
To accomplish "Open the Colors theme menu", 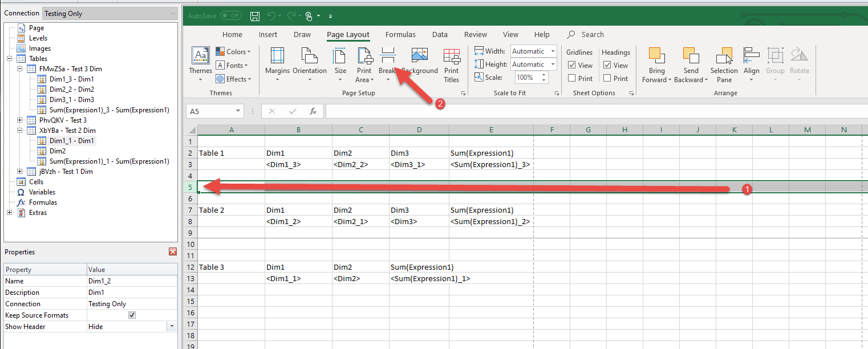I will coord(233,52).
